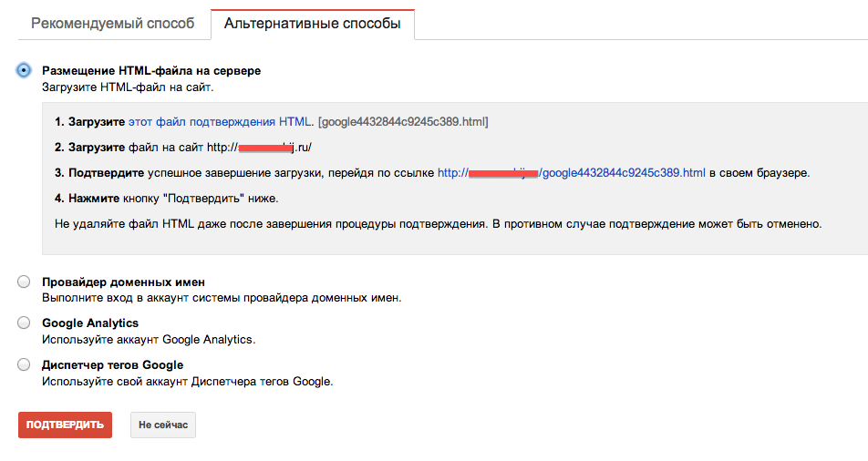Image resolution: width=868 pixels, height=461 pixels.
Task: Download via "этот файл подтверждения HTML" link
Action: (220, 121)
